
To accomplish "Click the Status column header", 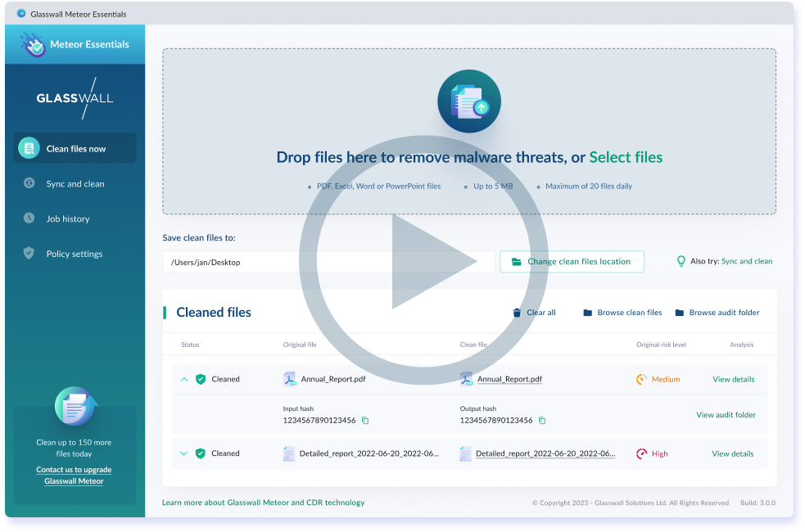I will pyautogui.click(x=190, y=345).
